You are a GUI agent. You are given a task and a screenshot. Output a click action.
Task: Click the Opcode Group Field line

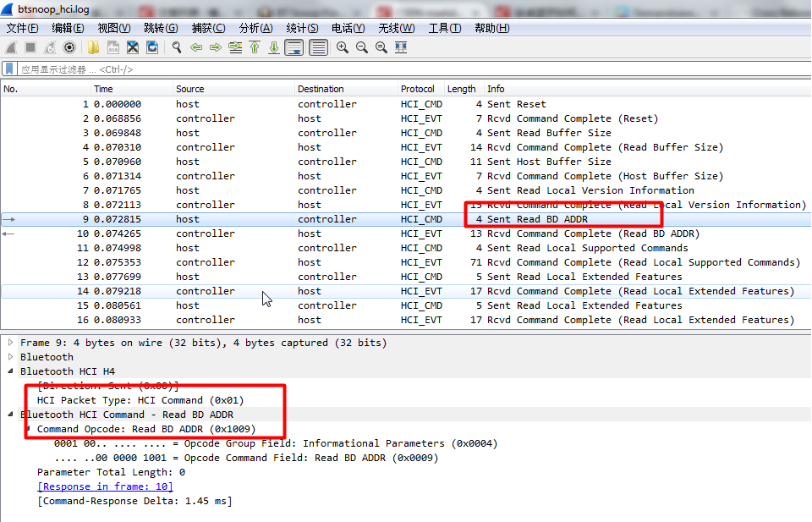click(x=276, y=443)
